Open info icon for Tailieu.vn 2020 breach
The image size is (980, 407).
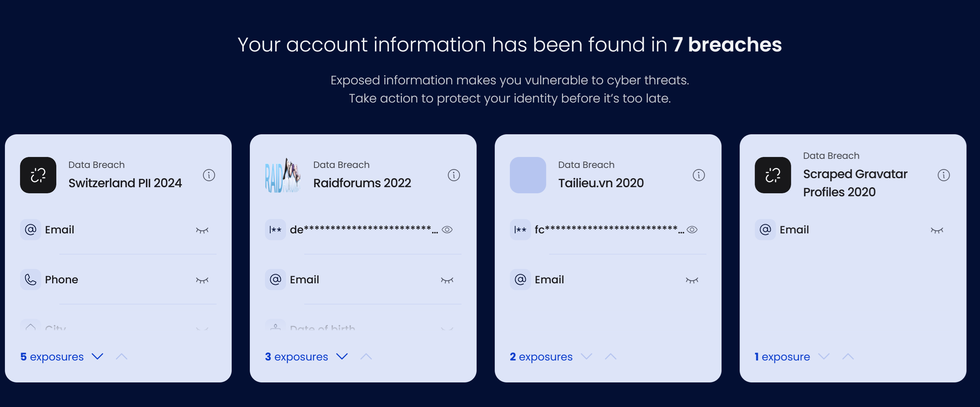coord(699,175)
